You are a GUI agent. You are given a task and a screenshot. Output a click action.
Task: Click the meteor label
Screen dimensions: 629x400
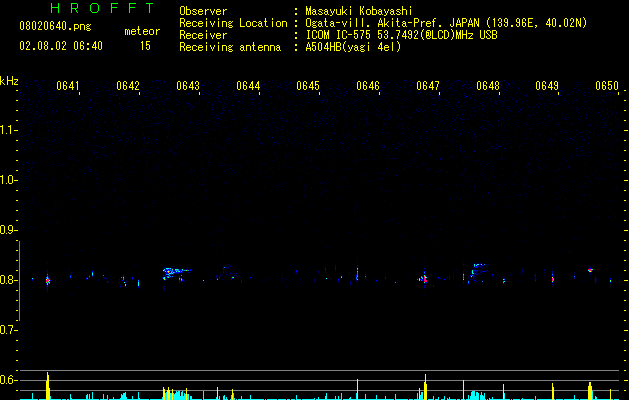click(x=142, y=31)
